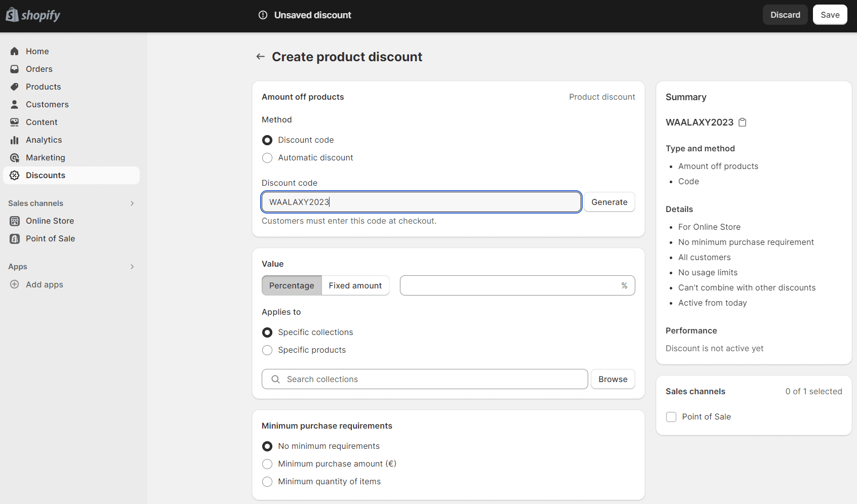Click 'Can't combine with other discounts' text
Image resolution: width=857 pixels, height=504 pixels.
(747, 287)
